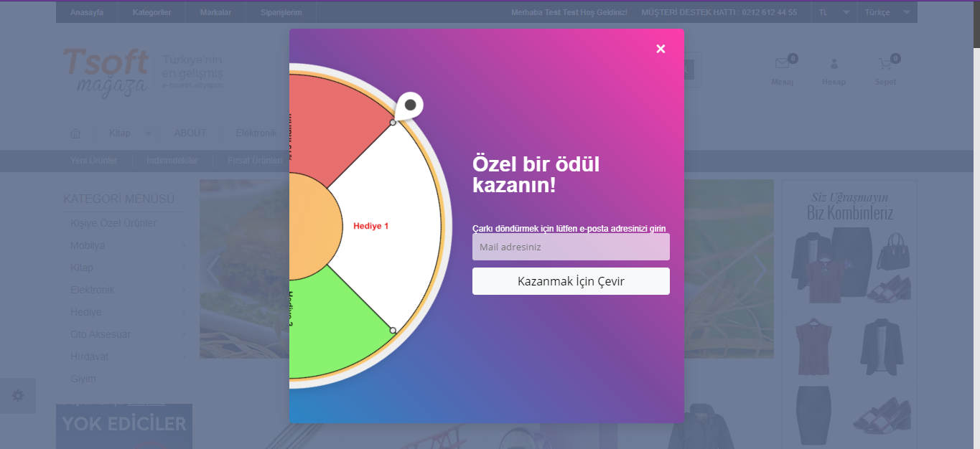Image resolution: width=980 pixels, height=449 pixels.
Task: Select Kişiye Özel Ürünler category
Action: click(x=113, y=223)
